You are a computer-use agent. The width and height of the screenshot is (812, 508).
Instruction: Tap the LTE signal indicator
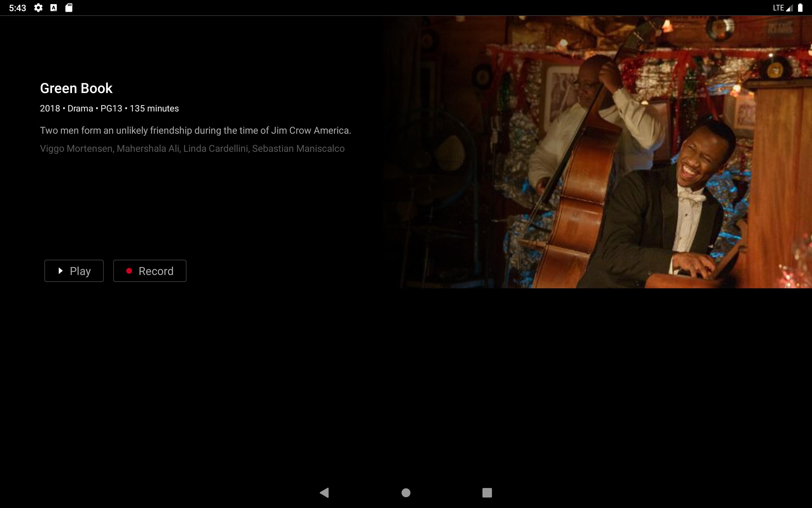[783, 8]
